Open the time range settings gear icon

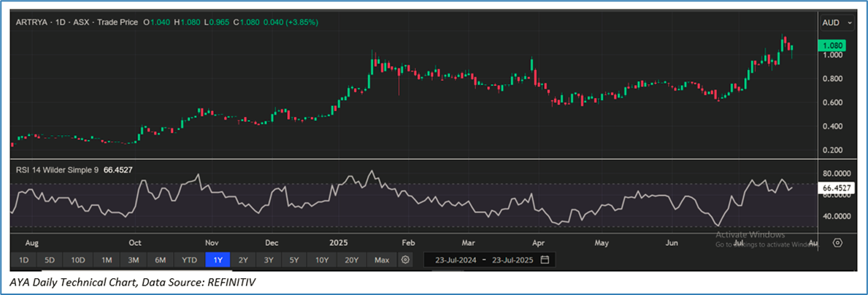point(406,260)
